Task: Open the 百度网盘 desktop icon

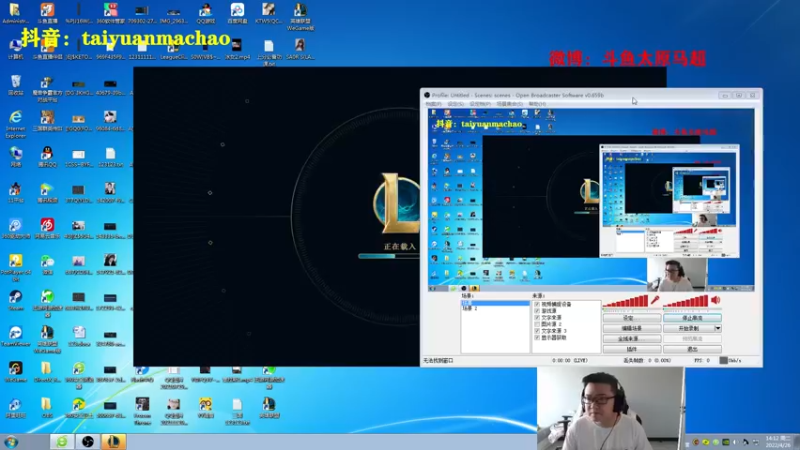Action: [x=237, y=13]
